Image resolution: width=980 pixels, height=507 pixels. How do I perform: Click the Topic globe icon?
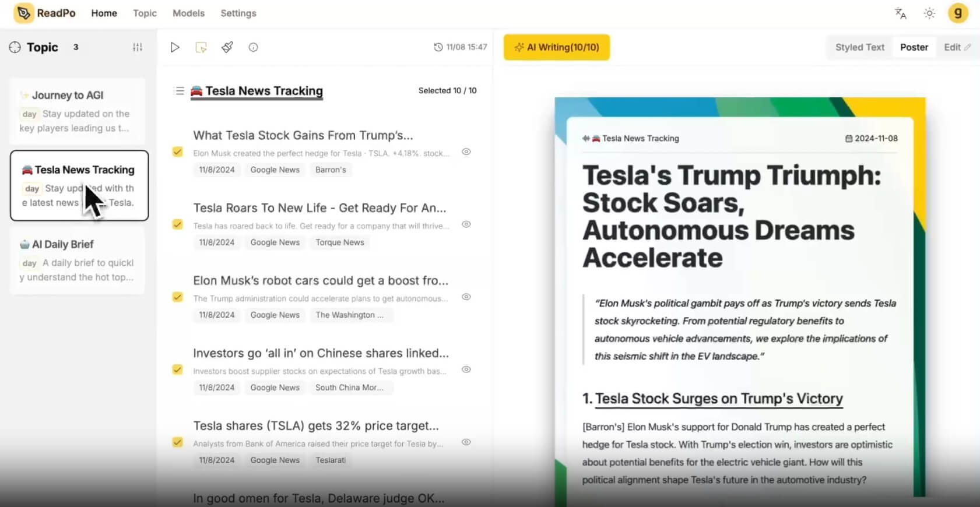[x=15, y=47]
